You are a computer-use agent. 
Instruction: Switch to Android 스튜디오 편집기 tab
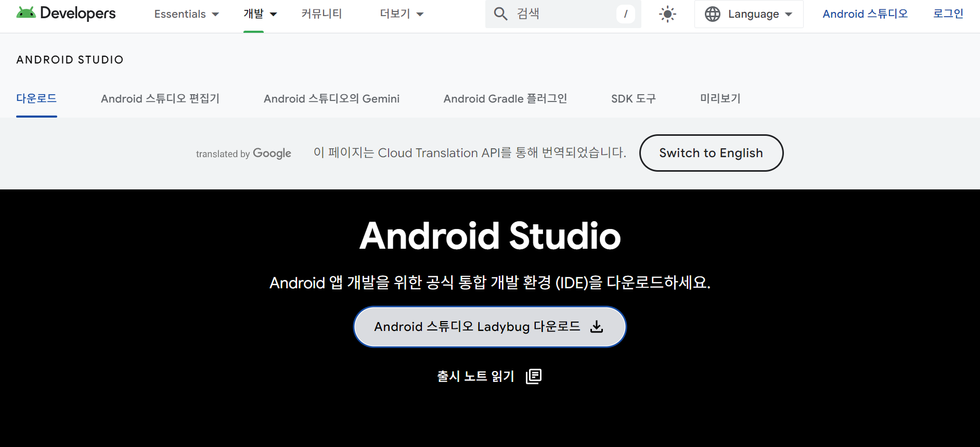click(x=160, y=98)
